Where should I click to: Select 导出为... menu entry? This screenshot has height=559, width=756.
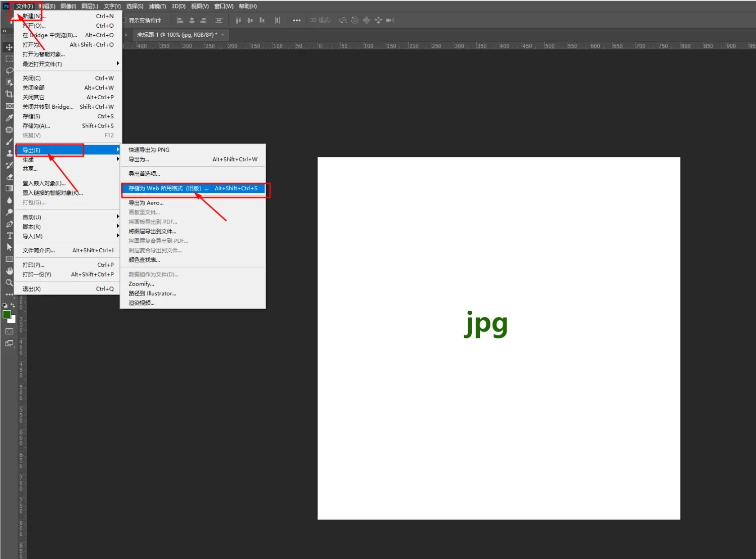pyautogui.click(x=193, y=159)
